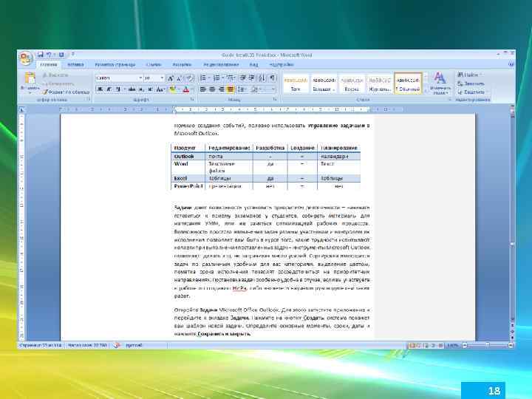The height and width of the screenshot is (399, 532).
Task: Sort the selected text
Action: coord(262,78)
